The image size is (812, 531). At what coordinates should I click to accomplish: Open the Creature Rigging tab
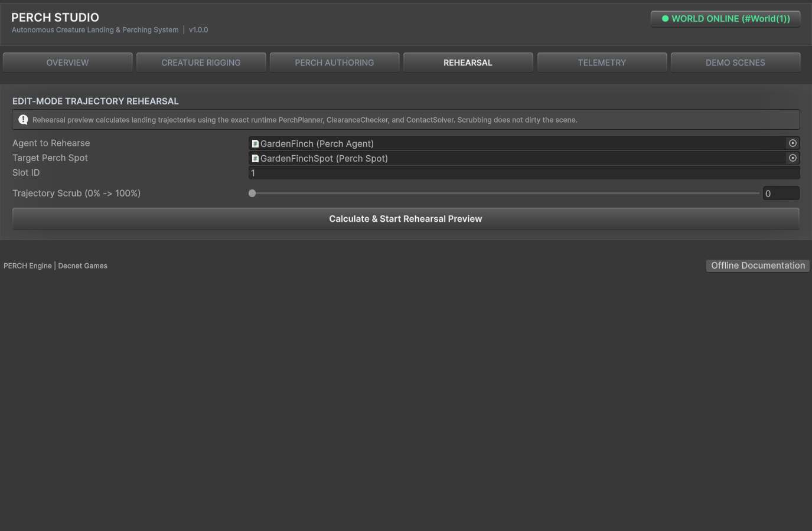pyautogui.click(x=201, y=63)
